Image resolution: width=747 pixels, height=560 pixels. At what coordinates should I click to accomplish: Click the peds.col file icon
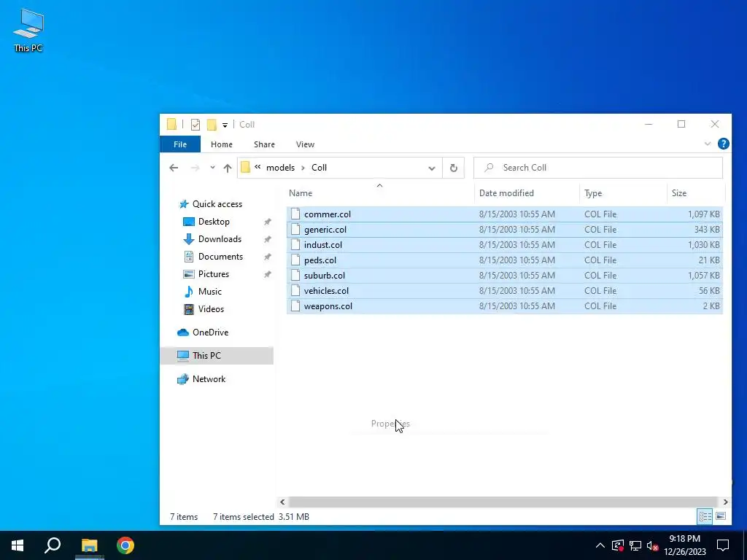[x=295, y=260]
